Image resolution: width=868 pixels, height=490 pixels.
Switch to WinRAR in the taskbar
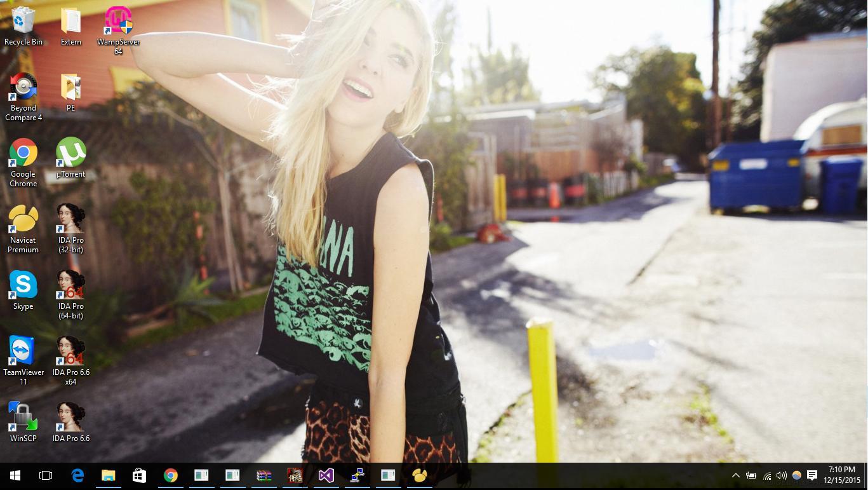click(264, 475)
